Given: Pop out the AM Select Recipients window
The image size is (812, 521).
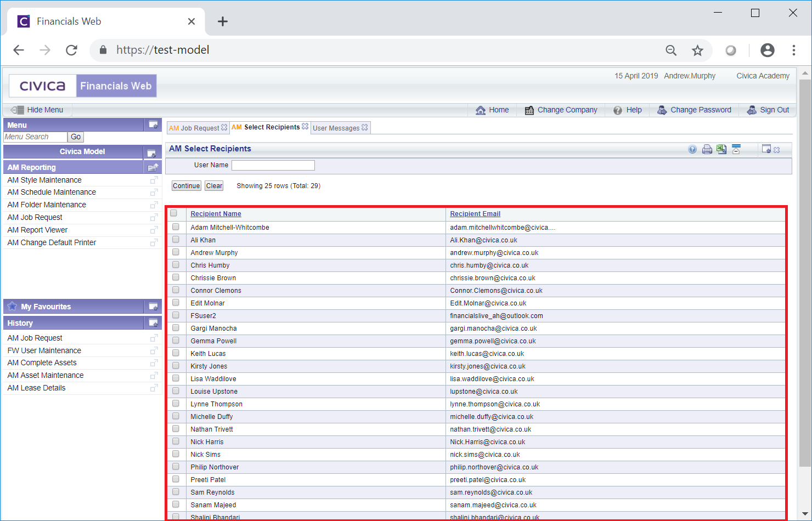Looking at the screenshot, I should click(766, 149).
